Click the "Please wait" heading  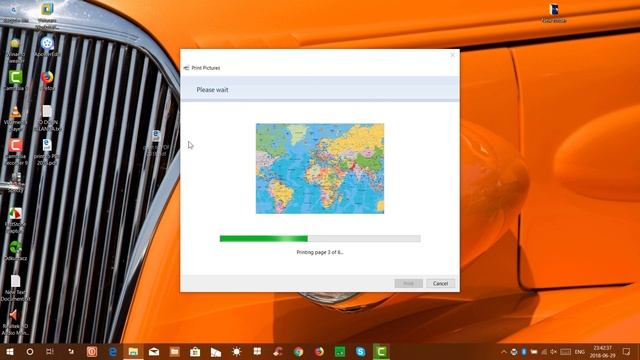point(212,90)
